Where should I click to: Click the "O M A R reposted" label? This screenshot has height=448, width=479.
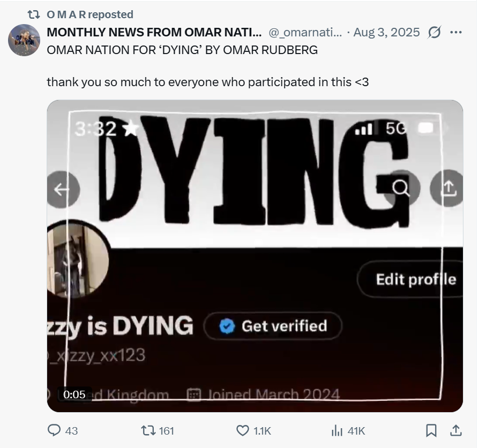pyautogui.click(x=89, y=14)
